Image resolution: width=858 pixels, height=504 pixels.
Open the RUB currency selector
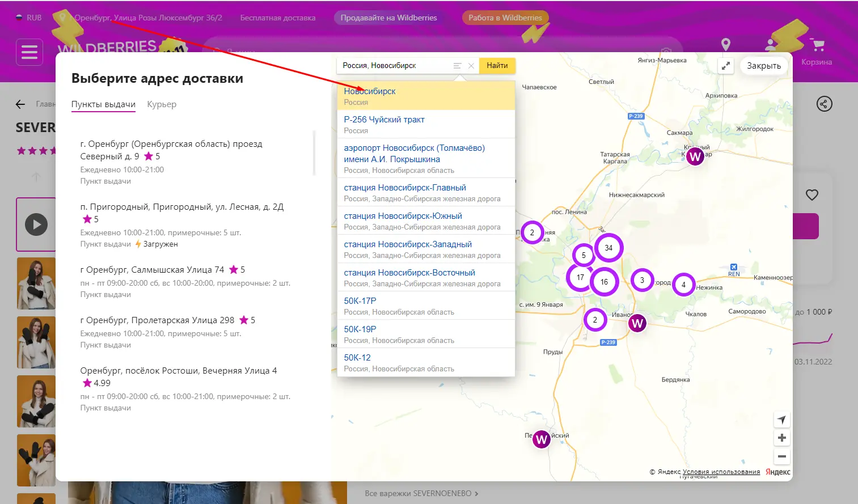(x=28, y=18)
